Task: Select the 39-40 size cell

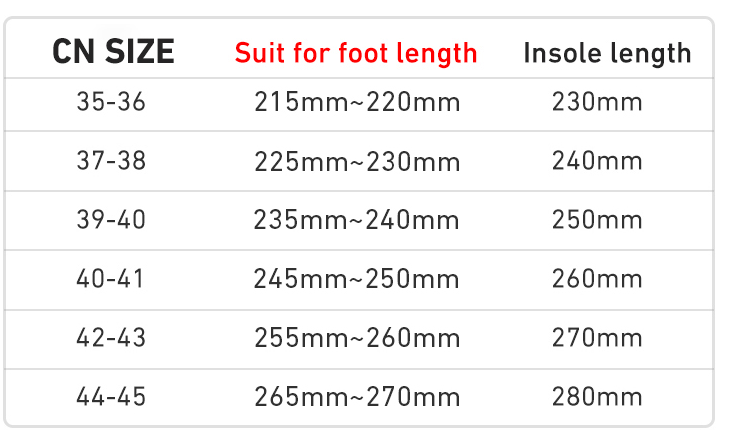Action: [111, 220]
